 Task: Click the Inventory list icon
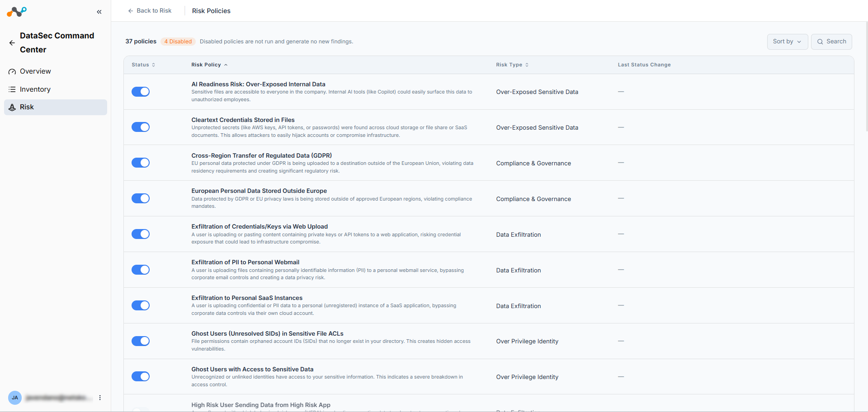click(x=12, y=89)
